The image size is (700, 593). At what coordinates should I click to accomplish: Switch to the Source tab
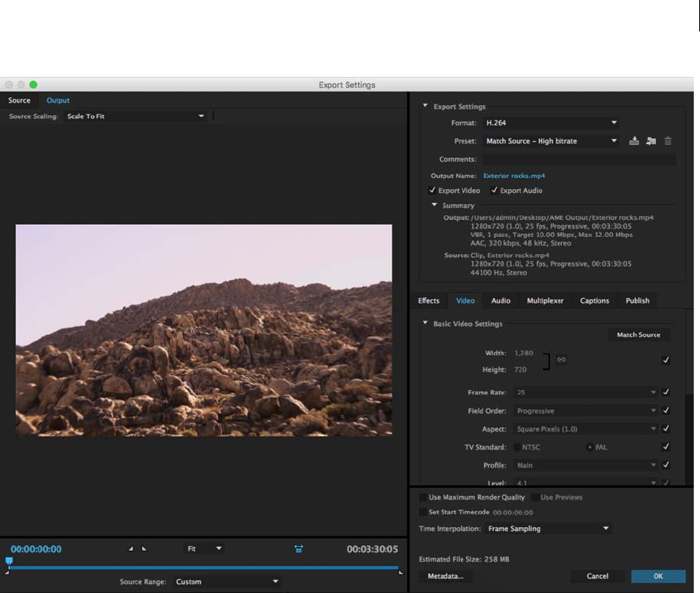coord(20,100)
